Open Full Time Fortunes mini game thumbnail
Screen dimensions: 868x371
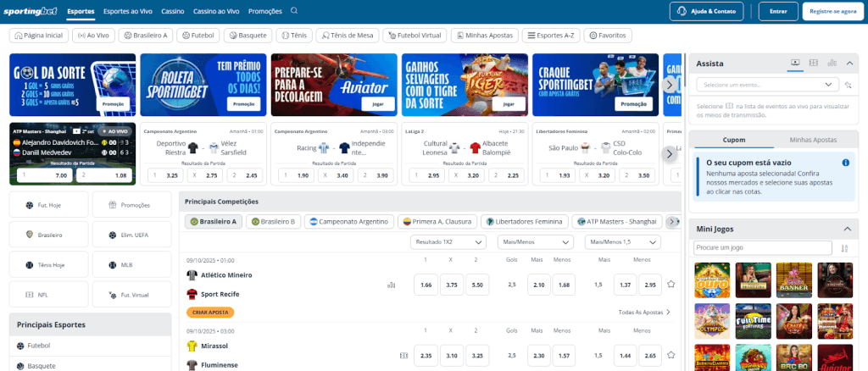753,321
